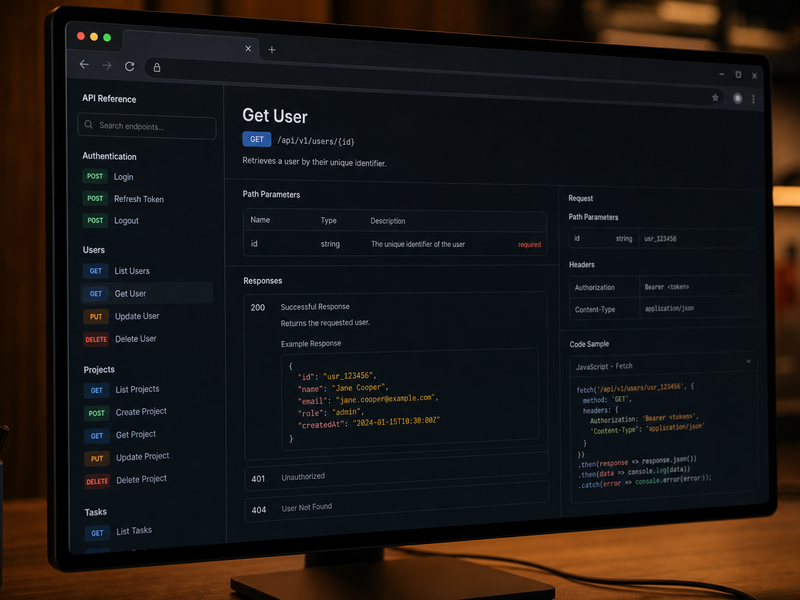Click the Projects section heading

point(99,369)
